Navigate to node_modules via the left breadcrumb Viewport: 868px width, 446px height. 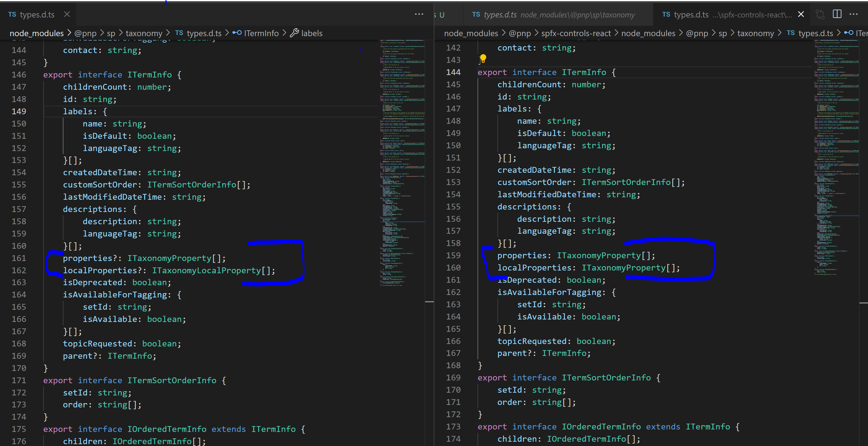[36, 33]
